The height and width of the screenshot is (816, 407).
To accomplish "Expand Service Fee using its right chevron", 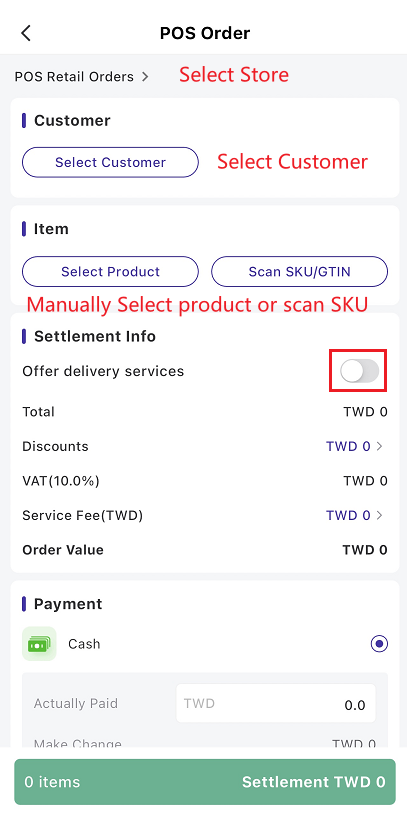I will (379, 515).
